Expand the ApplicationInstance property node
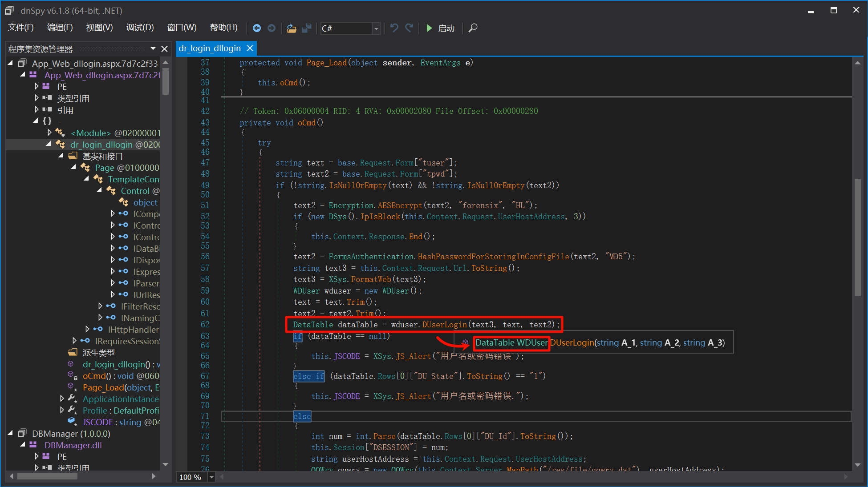The image size is (868, 487). 62,398
